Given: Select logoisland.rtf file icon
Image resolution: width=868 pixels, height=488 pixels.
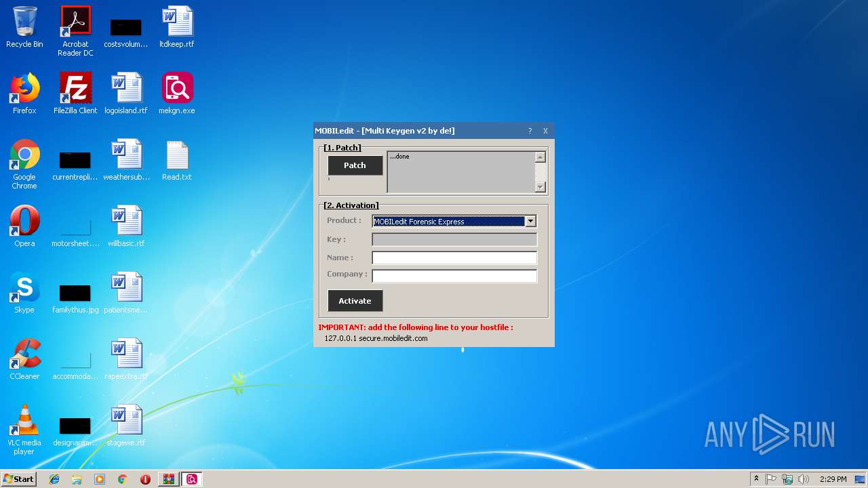Looking at the screenshot, I should (x=126, y=94).
